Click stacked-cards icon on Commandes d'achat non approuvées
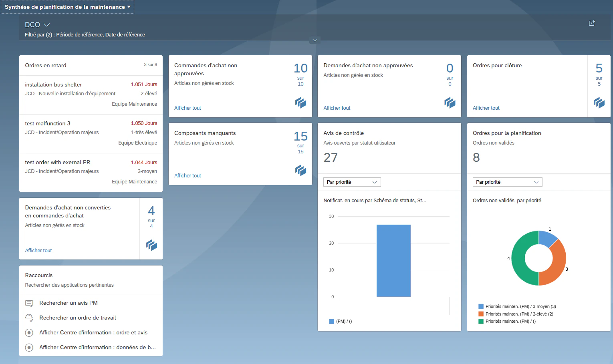The height and width of the screenshot is (364, 613). [x=300, y=103]
